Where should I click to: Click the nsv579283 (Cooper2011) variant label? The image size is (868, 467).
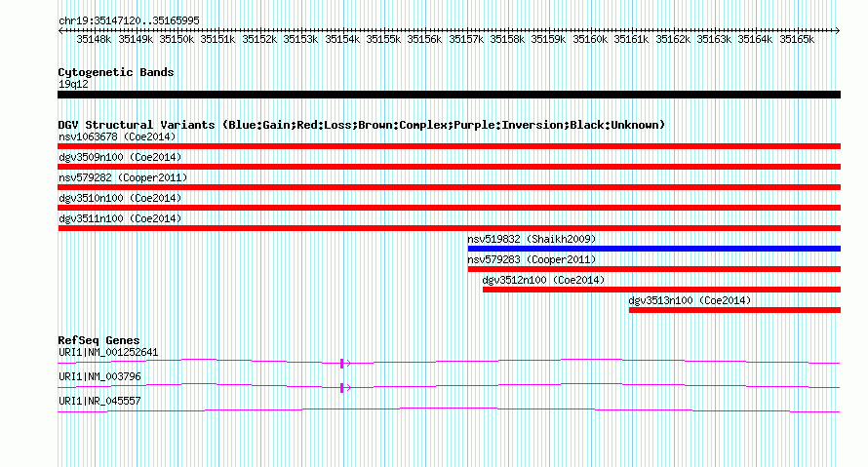(532, 259)
